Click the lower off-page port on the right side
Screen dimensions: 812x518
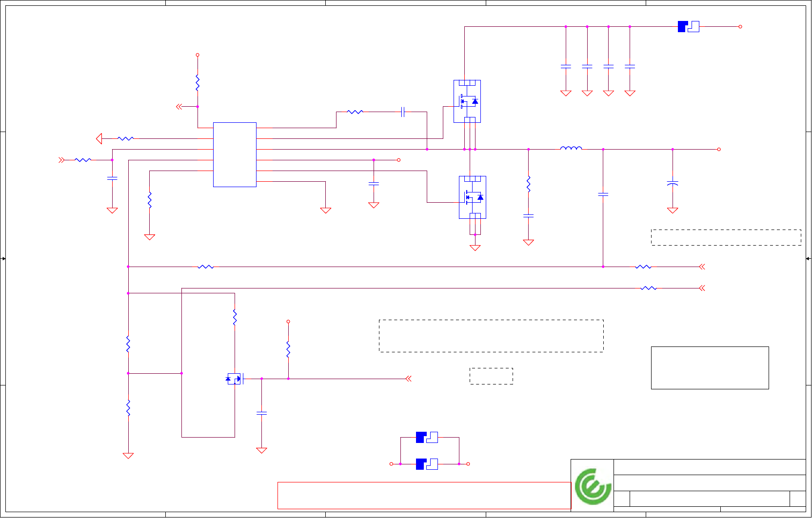point(702,288)
